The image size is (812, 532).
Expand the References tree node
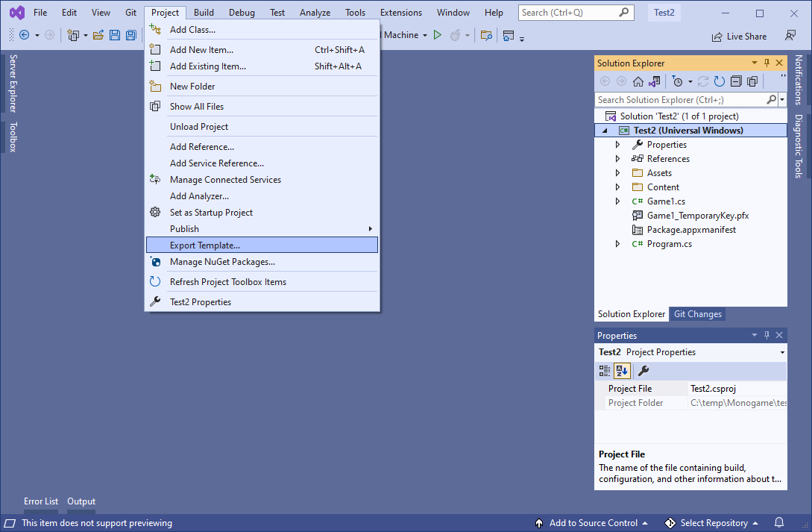click(617, 159)
